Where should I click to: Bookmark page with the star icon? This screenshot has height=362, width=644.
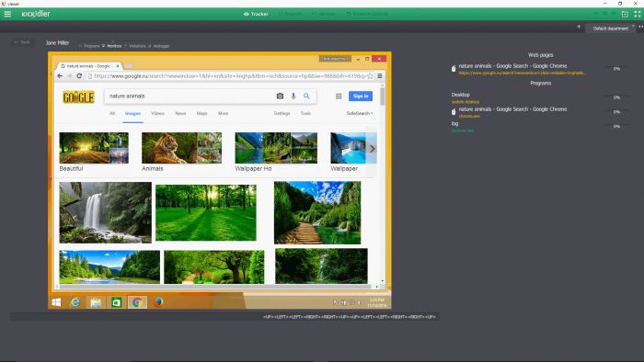point(370,76)
